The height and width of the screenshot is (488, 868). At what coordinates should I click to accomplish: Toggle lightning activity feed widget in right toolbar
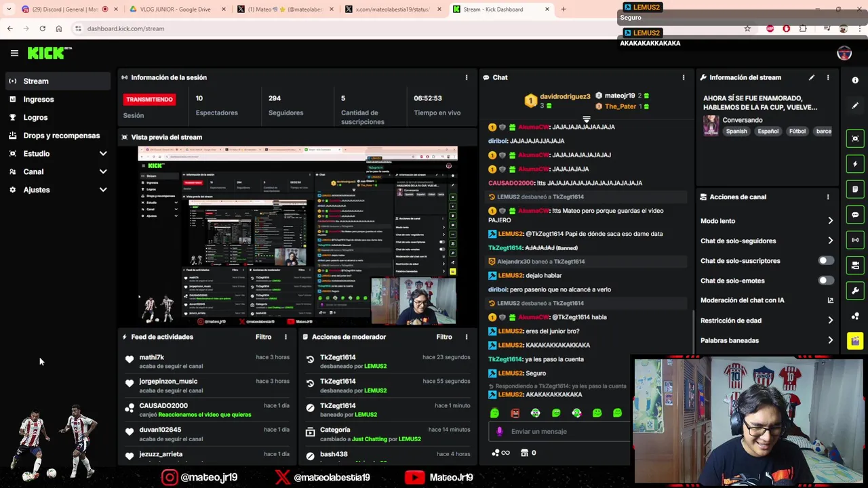pos(855,163)
